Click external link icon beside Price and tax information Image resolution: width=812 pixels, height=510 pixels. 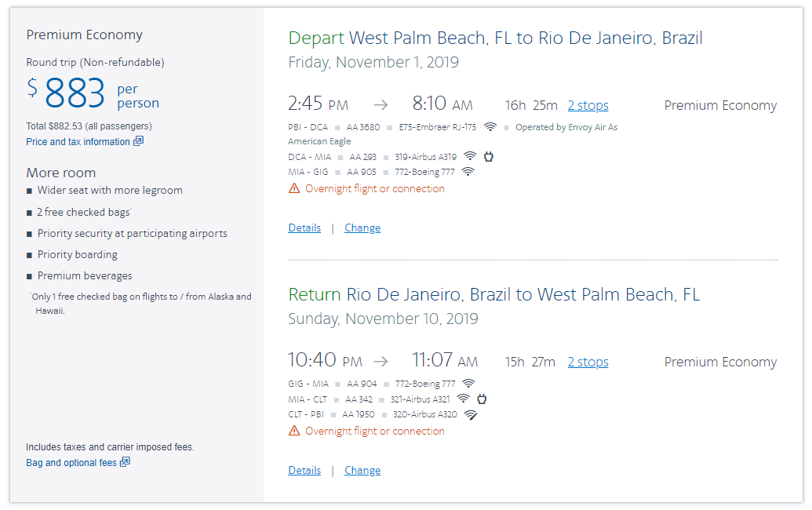(x=139, y=141)
